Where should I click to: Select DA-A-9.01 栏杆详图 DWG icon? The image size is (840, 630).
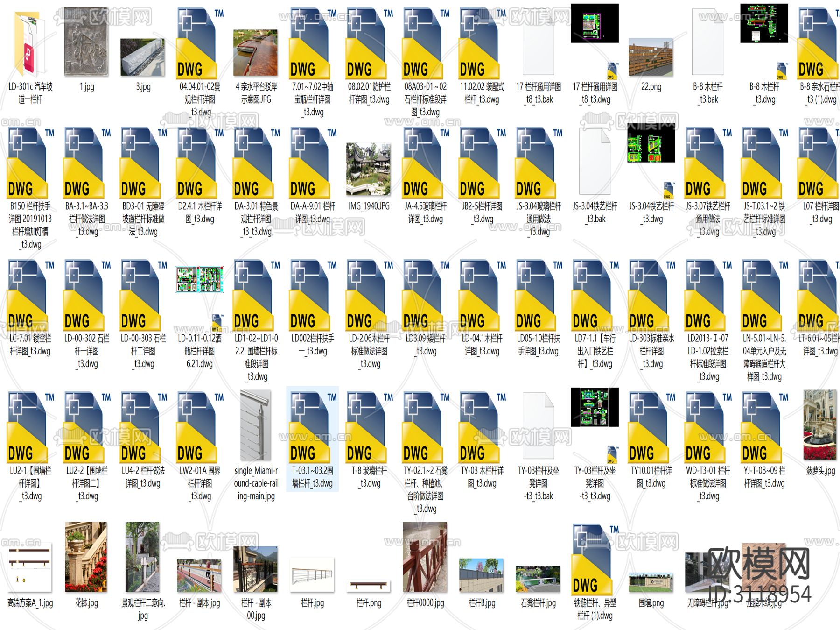(309, 162)
